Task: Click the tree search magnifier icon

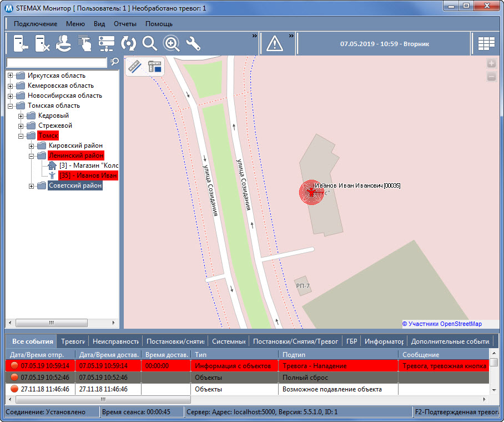Action: (114, 62)
